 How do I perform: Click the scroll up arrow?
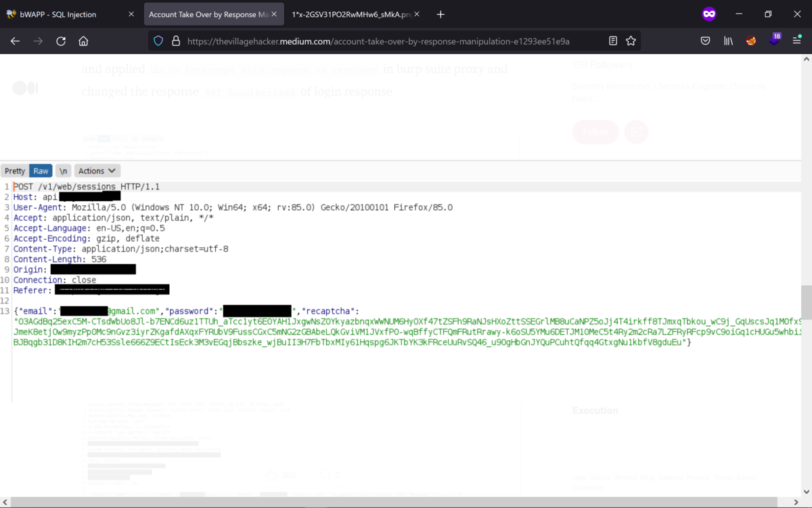coord(806,60)
